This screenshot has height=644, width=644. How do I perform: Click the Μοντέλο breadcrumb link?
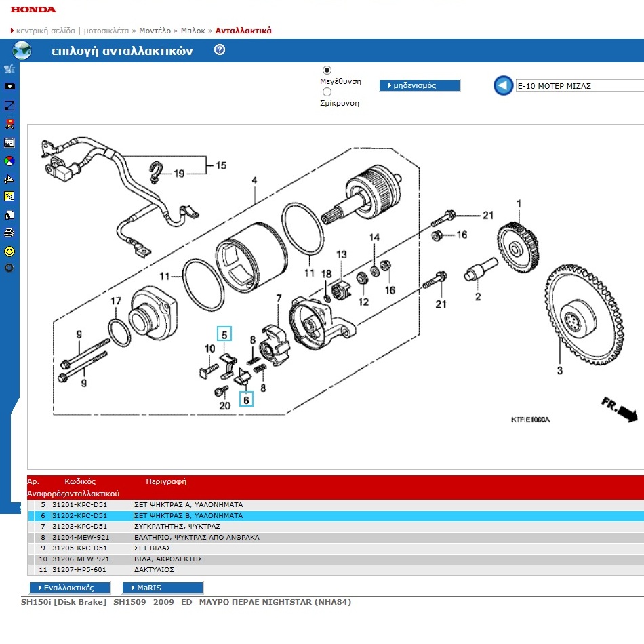point(155,31)
